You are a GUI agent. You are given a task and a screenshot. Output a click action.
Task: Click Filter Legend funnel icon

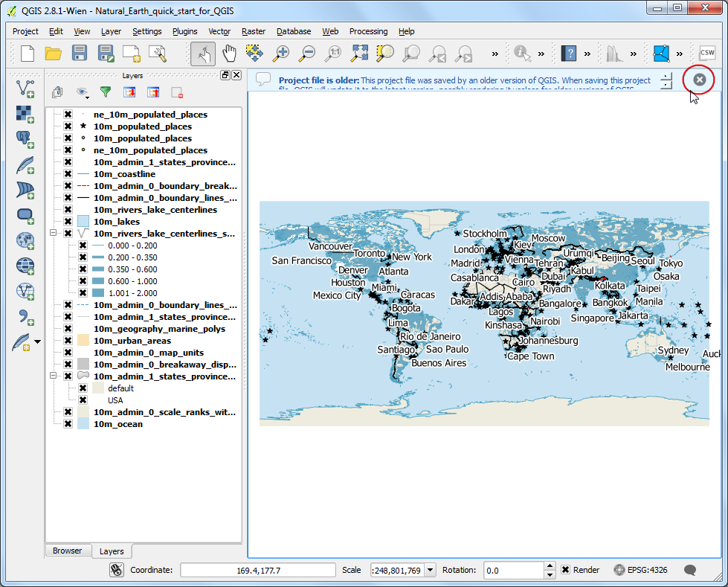click(x=106, y=92)
